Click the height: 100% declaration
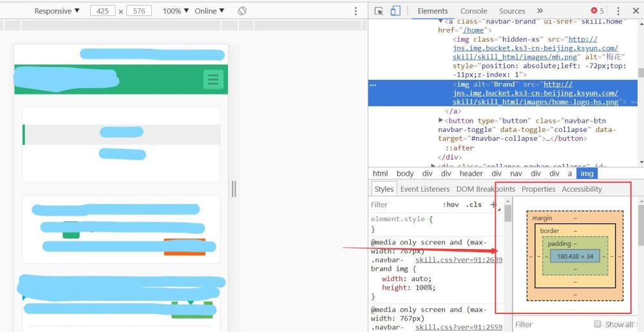The width and height of the screenshot is (644, 332). click(409, 288)
